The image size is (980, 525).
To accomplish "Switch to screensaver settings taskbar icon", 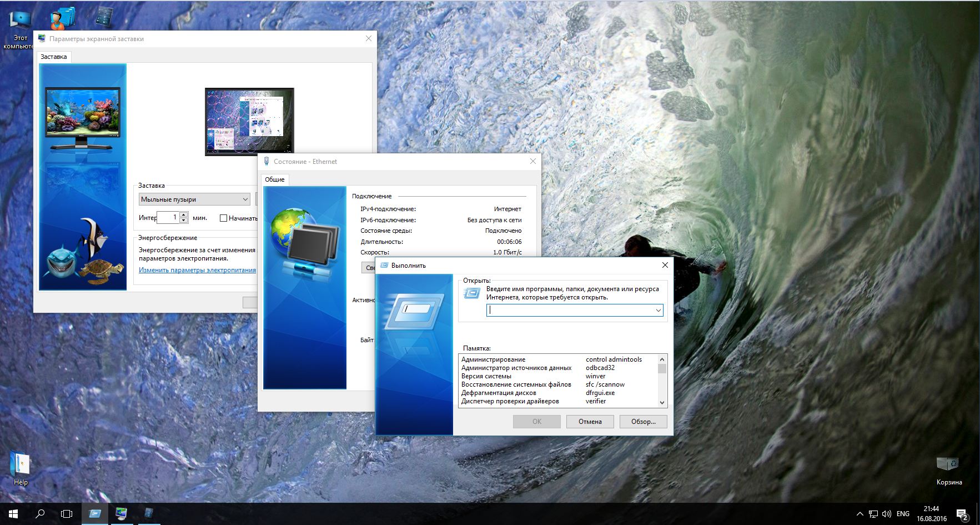I will click(121, 513).
